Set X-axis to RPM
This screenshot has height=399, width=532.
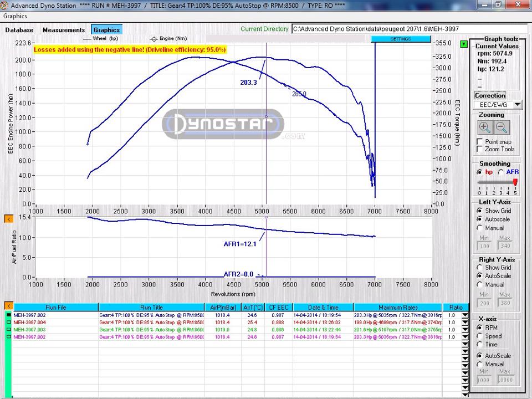tap(479, 328)
